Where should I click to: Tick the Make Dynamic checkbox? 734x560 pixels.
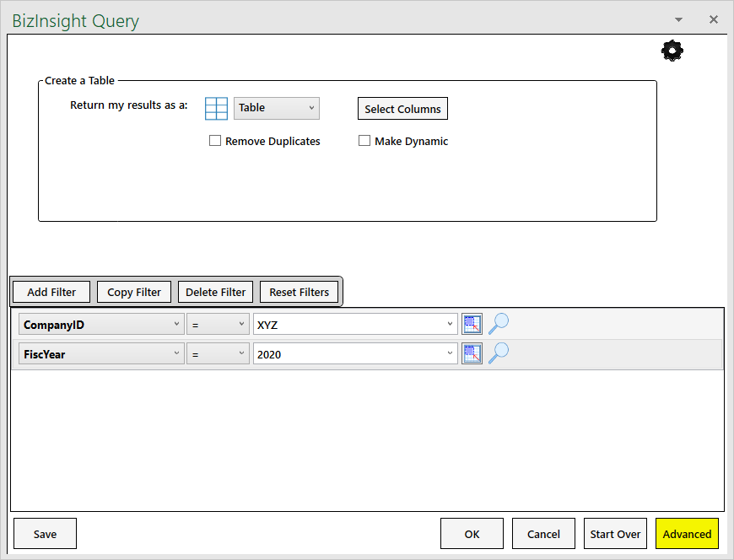(364, 140)
